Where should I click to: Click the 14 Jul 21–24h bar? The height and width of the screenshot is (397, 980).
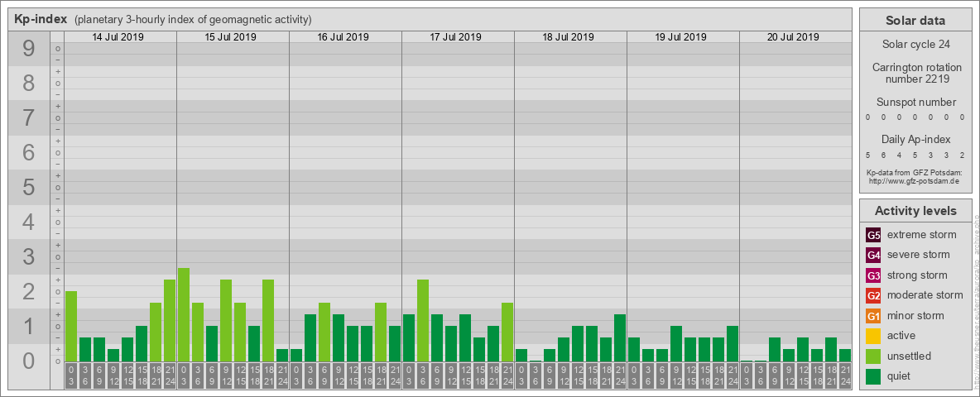click(x=170, y=321)
